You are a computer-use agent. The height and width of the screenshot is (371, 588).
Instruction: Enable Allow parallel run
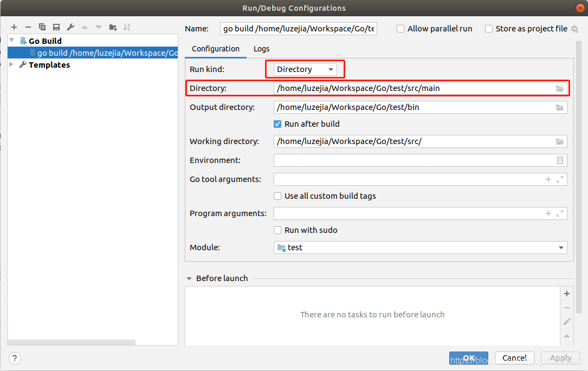[x=400, y=29]
